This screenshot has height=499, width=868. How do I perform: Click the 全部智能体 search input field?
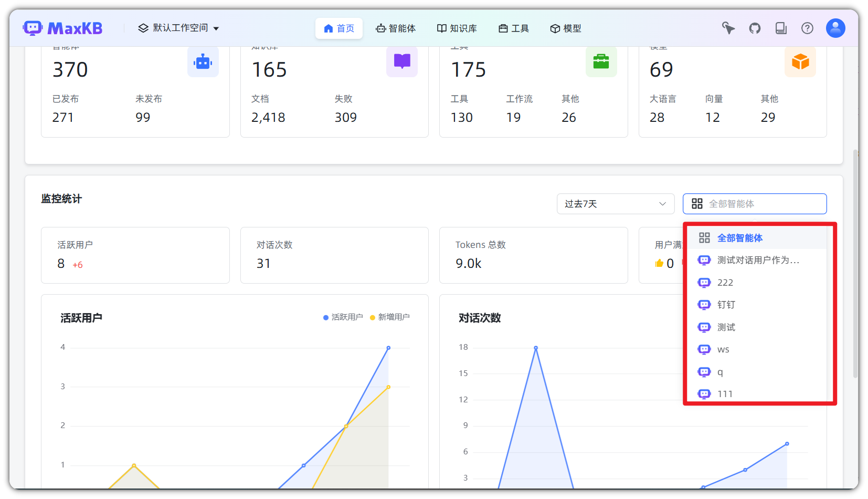point(755,204)
